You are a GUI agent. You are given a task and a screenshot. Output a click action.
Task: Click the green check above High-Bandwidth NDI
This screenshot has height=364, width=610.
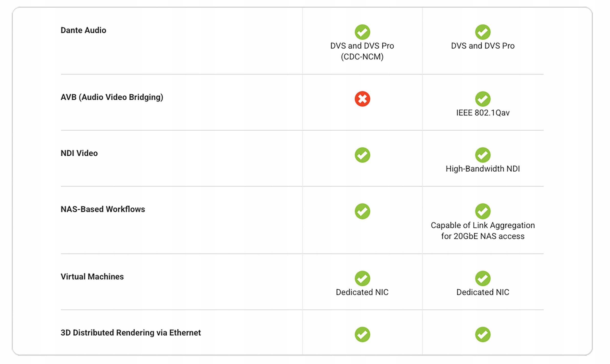483,155
